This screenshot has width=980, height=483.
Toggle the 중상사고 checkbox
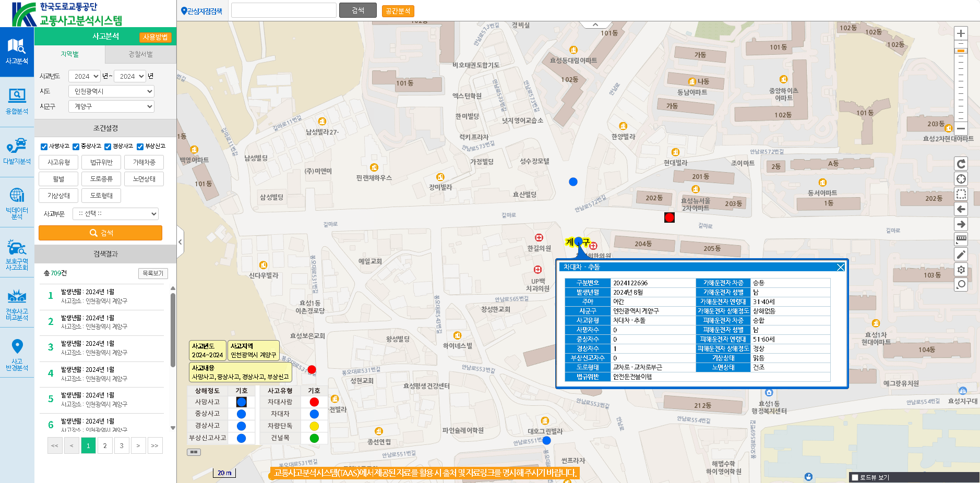[x=76, y=147]
